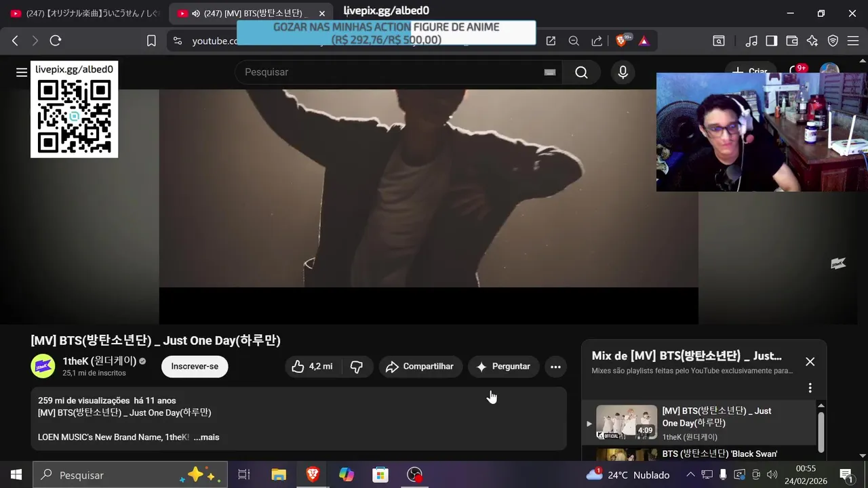Click the Windows taskbar Pesquisar box
The image size is (868, 488).
point(130,475)
